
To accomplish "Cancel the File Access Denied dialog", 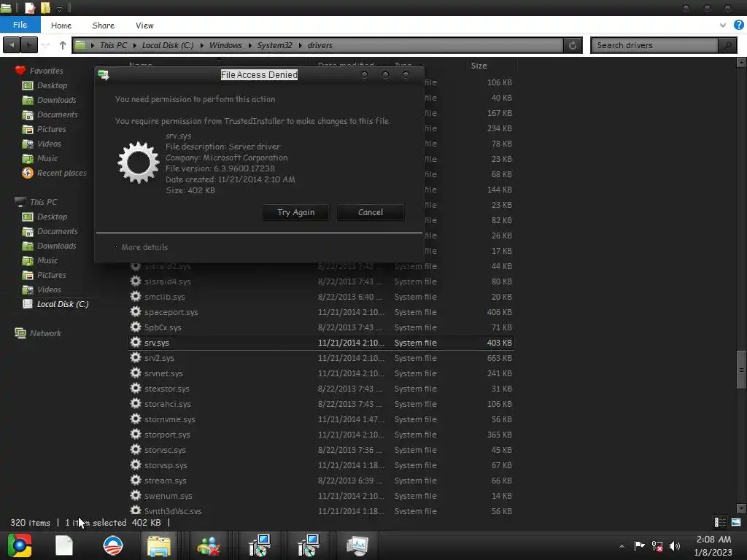I will click(x=370, y=212).
